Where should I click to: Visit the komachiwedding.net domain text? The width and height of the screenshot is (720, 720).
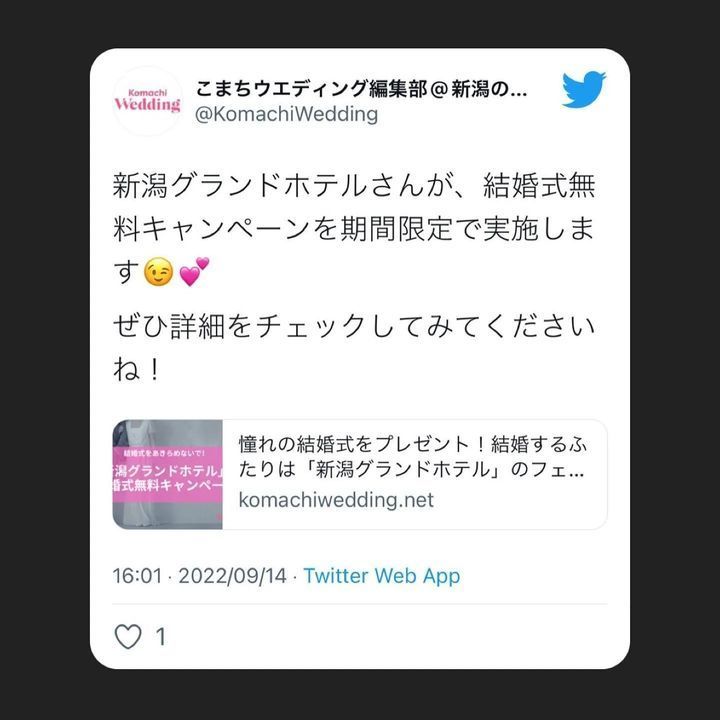336,500
